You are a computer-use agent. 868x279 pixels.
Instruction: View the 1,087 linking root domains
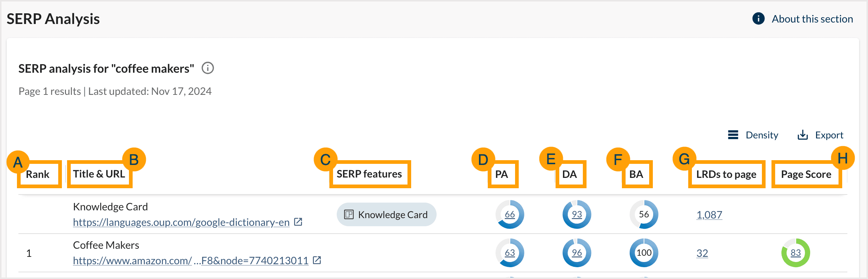pos(709,215)
